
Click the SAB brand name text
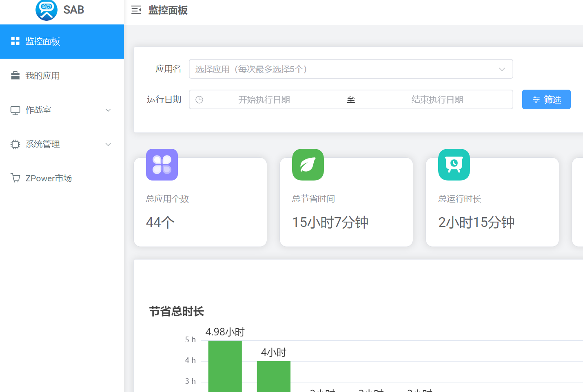(x=74, y=10)
